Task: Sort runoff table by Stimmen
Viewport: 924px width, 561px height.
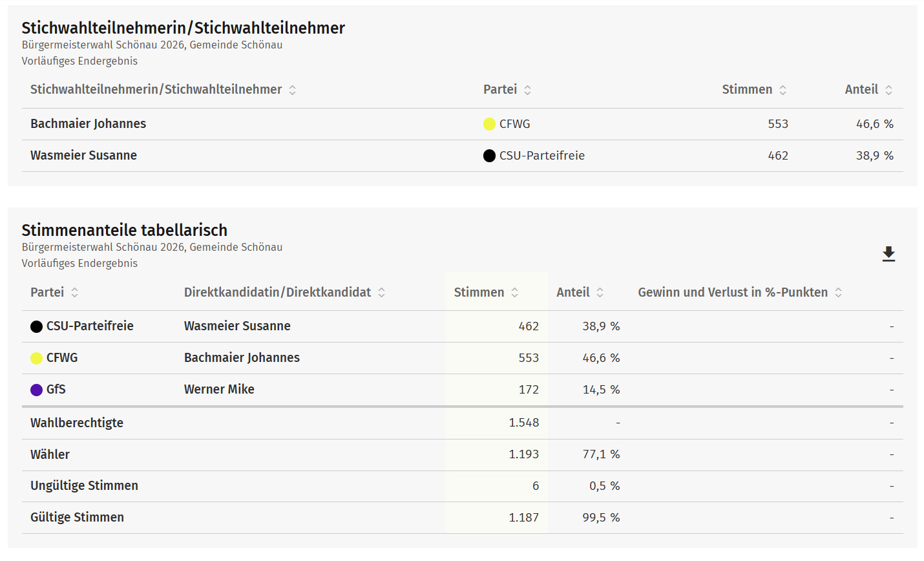Action: point(782,90)
